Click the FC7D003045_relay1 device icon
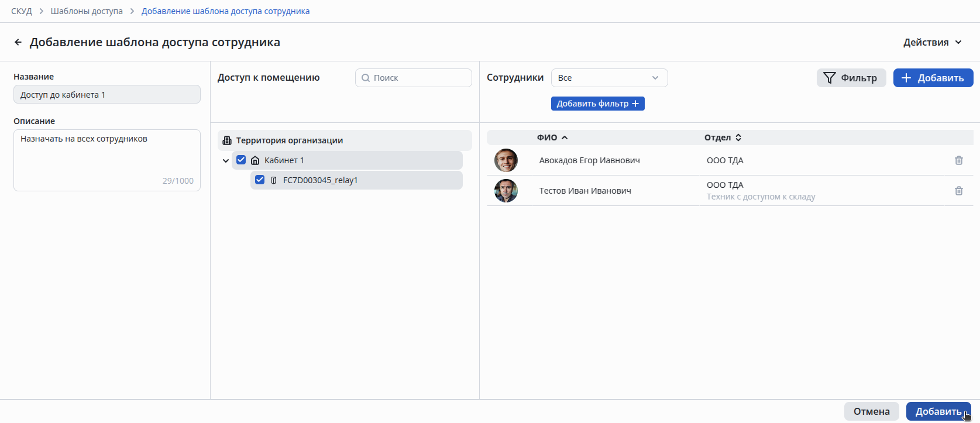 [274, 180]
